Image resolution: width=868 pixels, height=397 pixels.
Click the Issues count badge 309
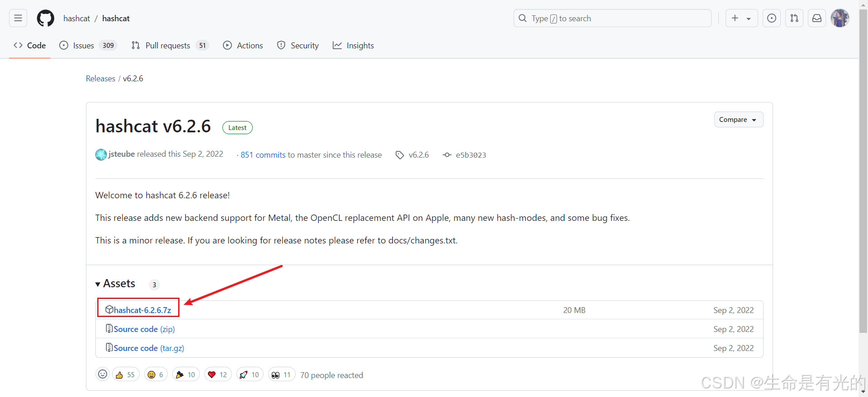point(108,45)
